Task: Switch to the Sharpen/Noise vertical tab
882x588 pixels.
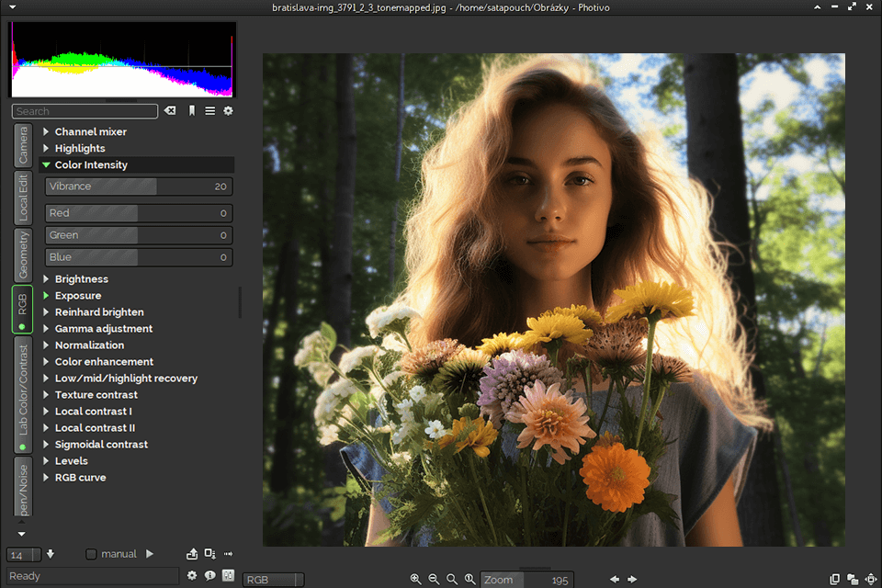Action: point(22,486)
